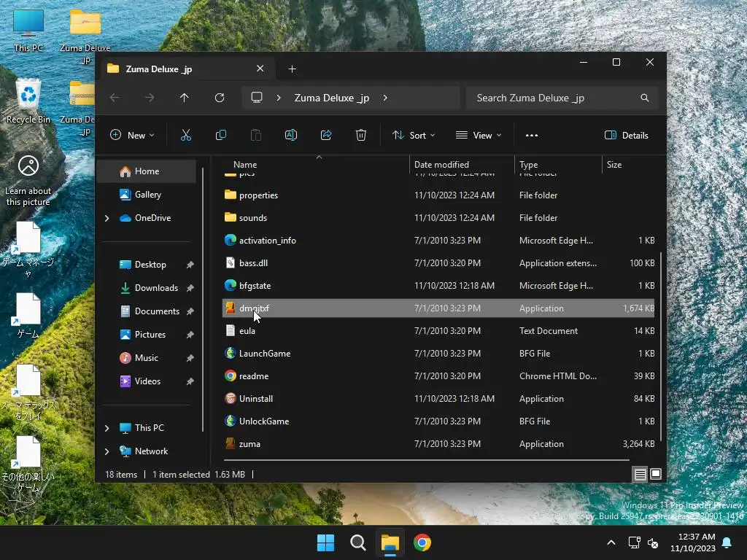Screen dimensions: 747x560
Task: Click the Copy icon in toolbar
Action: [x=220, y=135]
